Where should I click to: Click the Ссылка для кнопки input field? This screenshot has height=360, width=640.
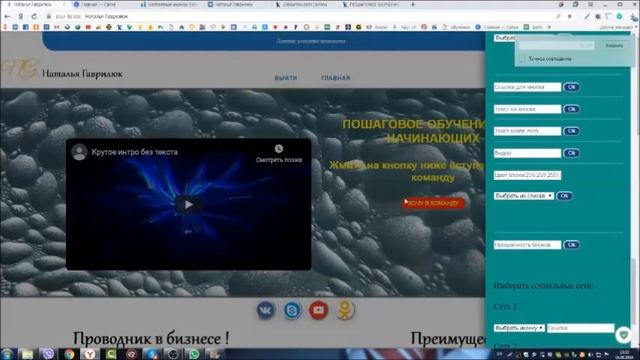pyautogui.click(x=527, y=87)
